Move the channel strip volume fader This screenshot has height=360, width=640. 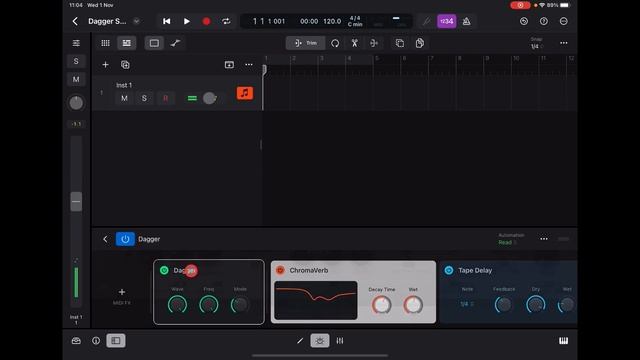[x=76, y=202]
